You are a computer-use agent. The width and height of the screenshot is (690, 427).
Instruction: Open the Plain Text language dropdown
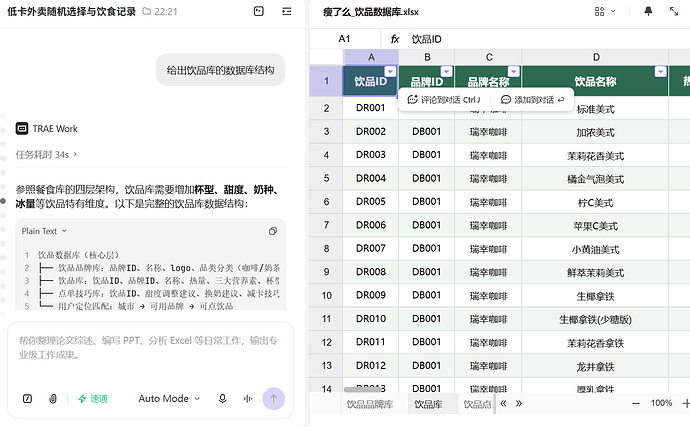tap(44, 231)
